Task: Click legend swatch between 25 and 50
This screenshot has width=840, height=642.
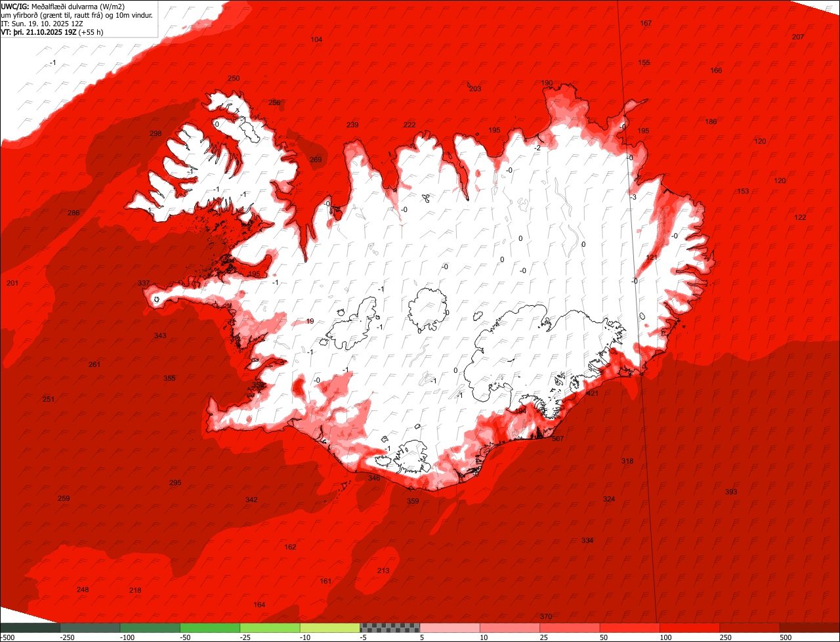Action: pyautogui.click(x=570, y=628)
